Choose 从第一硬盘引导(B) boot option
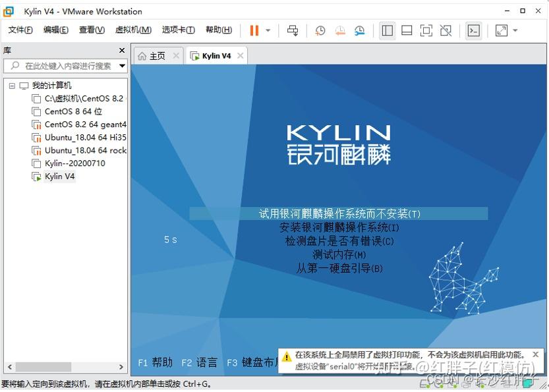Image resolution: width=549 pixels, height=392 pixels. click(x=339, y=268)
